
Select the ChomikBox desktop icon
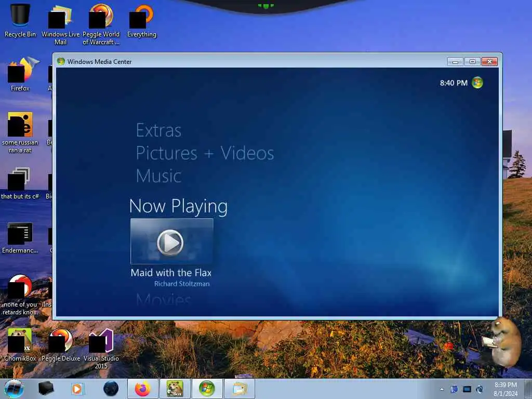coord(20,345)
